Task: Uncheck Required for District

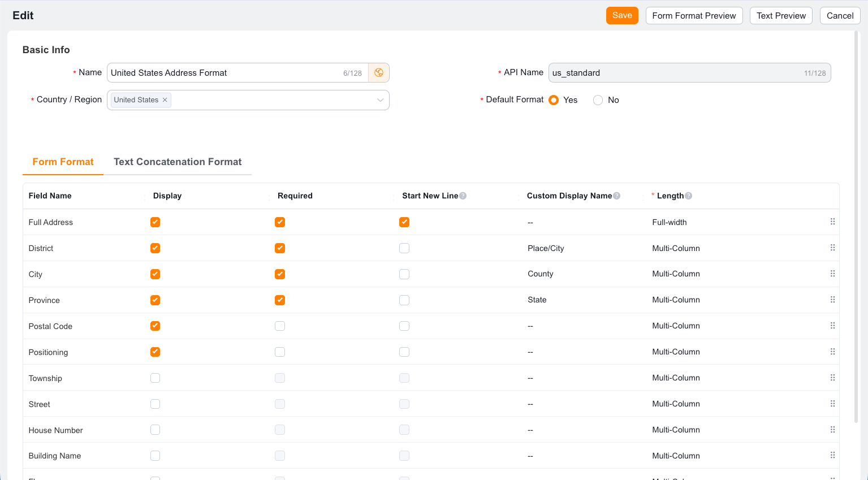Action: click(x=280, y=248)
